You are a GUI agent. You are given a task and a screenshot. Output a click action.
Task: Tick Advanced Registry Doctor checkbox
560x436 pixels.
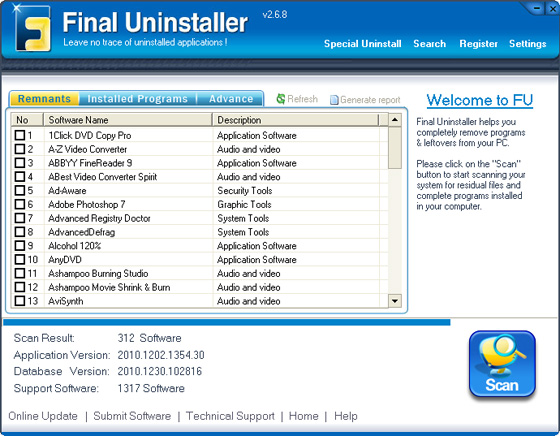[x=20, y=218]
